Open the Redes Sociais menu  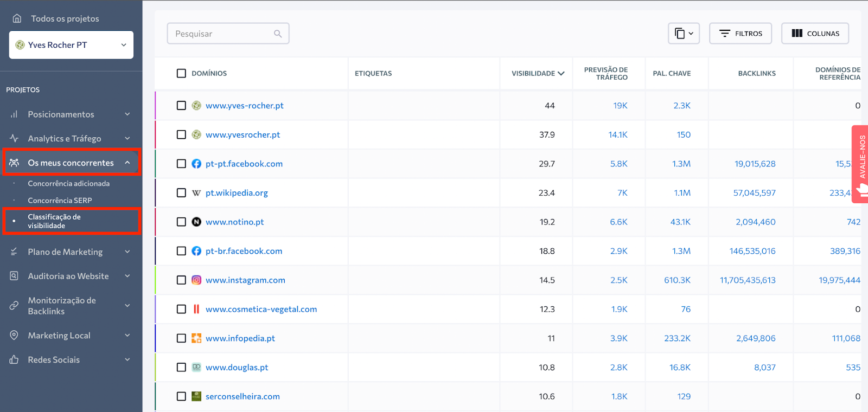[x=54, y=360]
